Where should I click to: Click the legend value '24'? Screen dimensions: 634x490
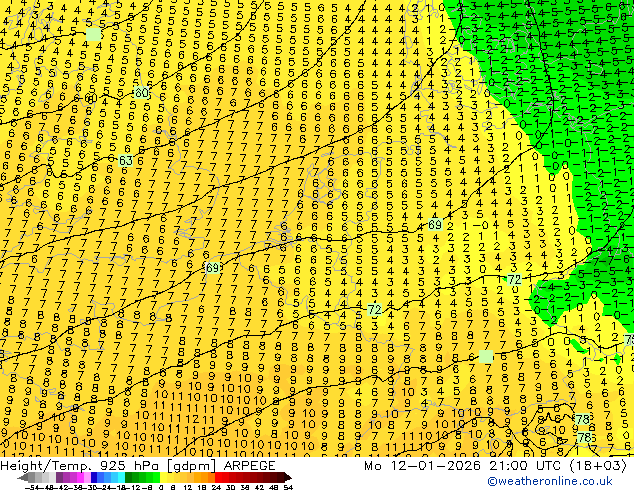tap(216, 488)
